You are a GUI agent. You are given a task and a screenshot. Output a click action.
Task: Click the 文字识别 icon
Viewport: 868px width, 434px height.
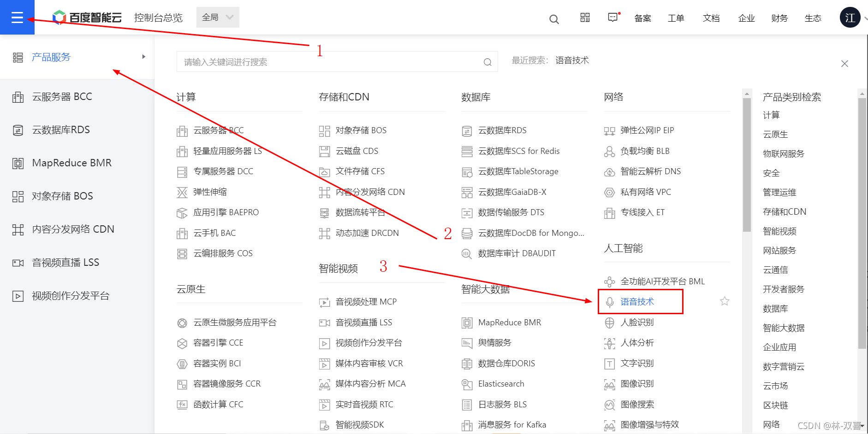(609, 364)
